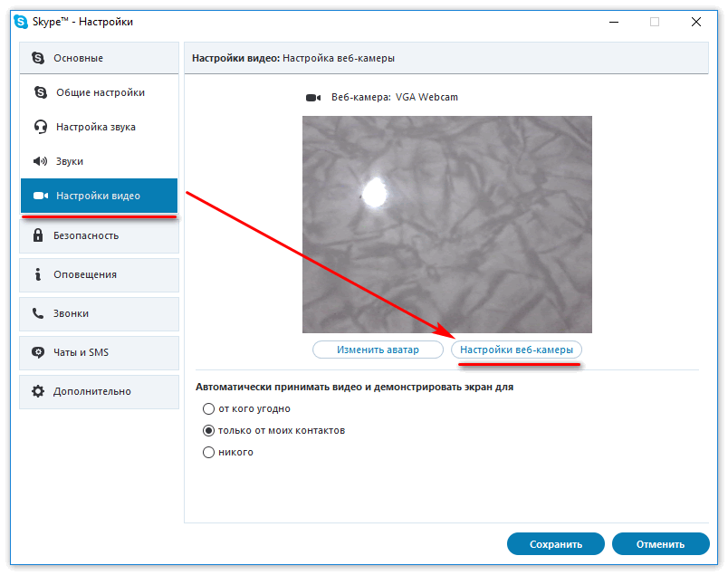The height and width of the screenshot is (575, 728).
Task: Click 'Настройки видео: Настройка веб-камеры' header text
Action: [x=293, y=58]
